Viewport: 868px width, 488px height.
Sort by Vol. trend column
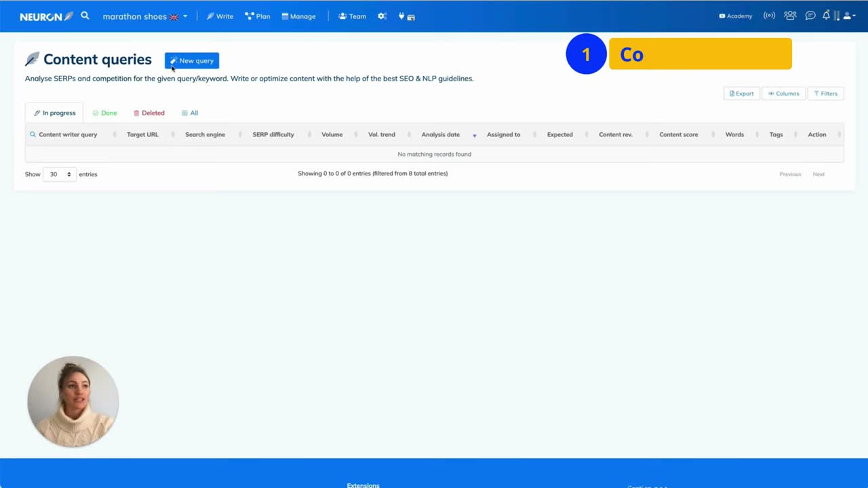pos(387,134)
